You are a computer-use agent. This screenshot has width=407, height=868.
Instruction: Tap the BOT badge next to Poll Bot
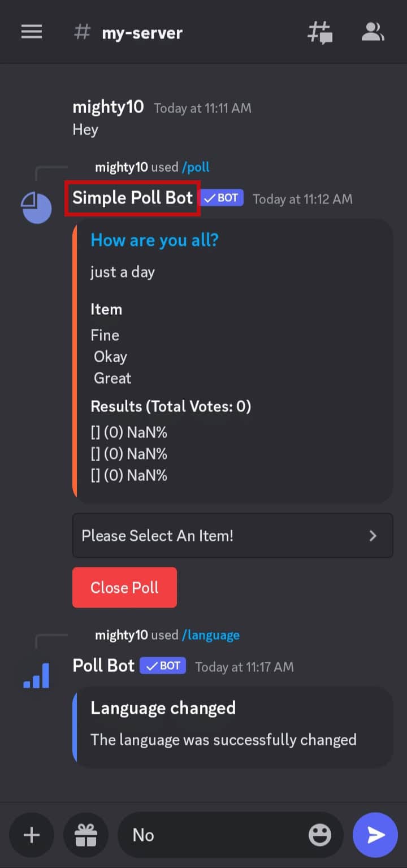162,666
